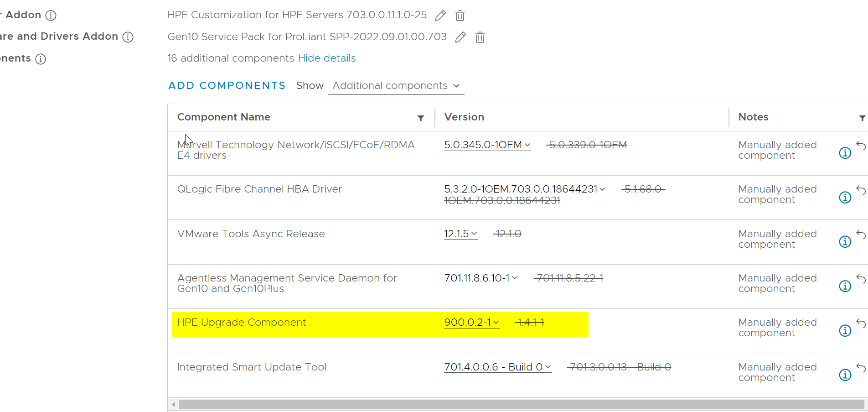Remove the Gen10 Service Pack firmware addon
Screen dimensions: 868x412
[x=480, y=37]
